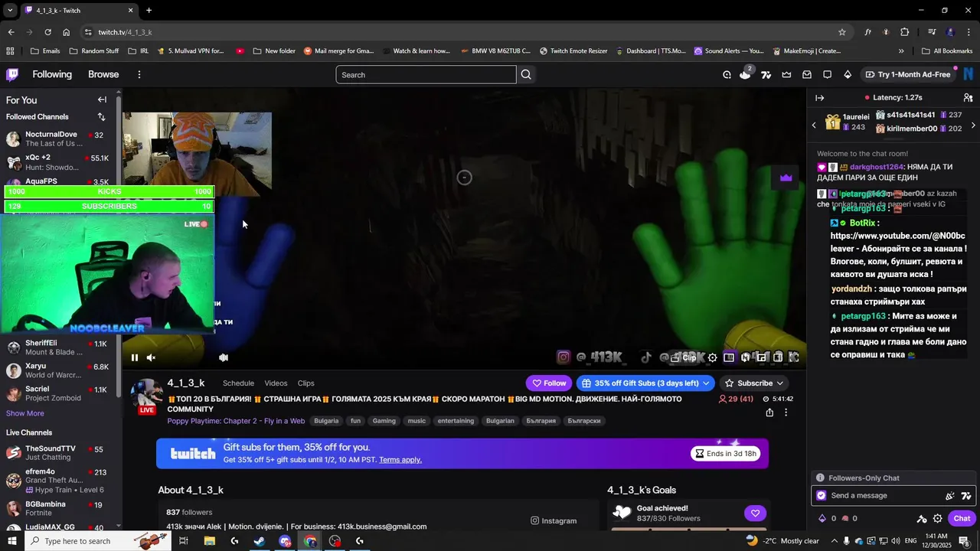Screen dimensions: 980x551
Task: Open notifications inbox icon
Action: [807, 74]
